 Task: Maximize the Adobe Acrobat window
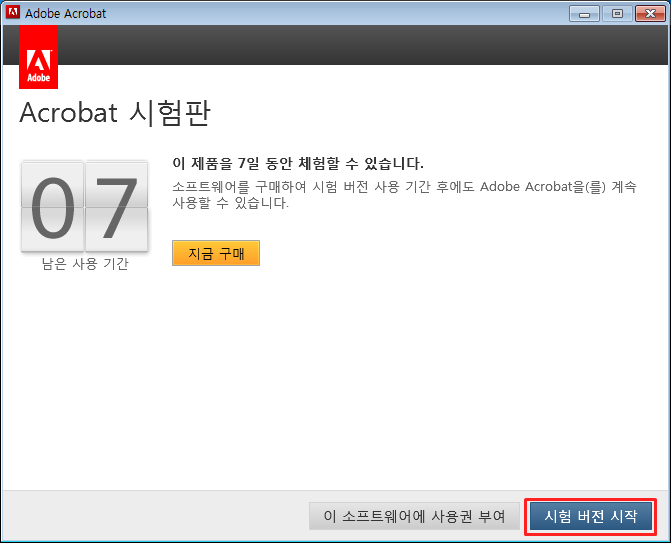pos(617,14)
